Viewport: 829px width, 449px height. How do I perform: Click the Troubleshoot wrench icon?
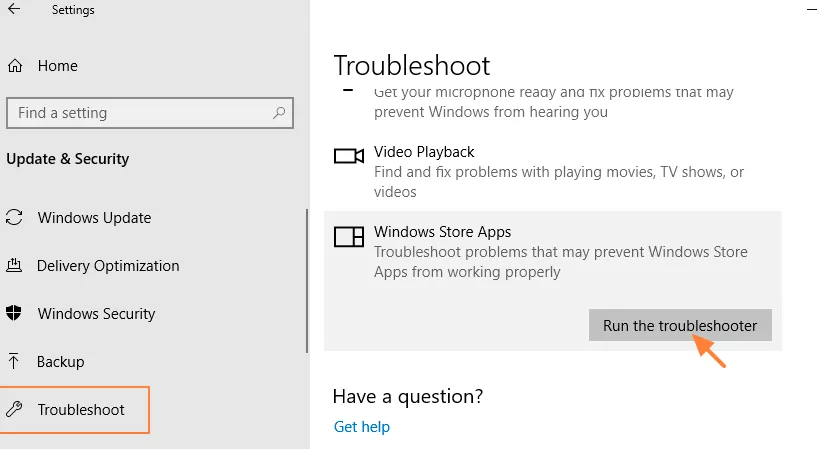point(14,409)
